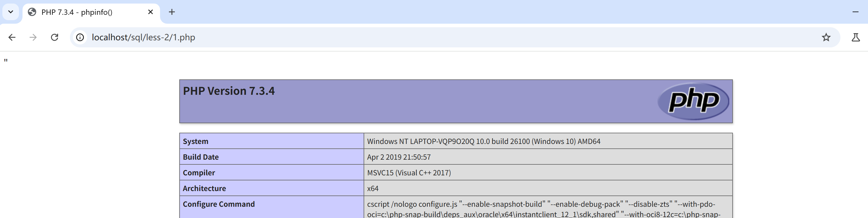Close the PHP 7.3.4 phpinfo tab
Viewport: 868px width, 218px height.
click(x=151, y=12)
